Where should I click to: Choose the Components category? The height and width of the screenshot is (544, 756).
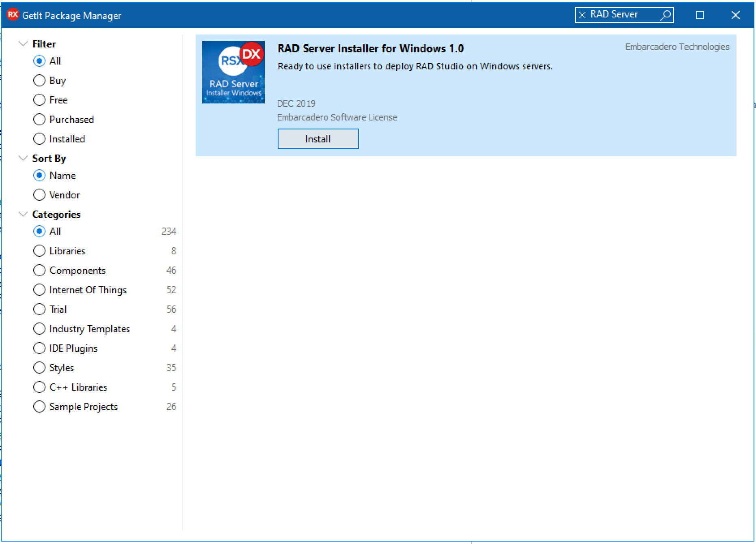pyautogui.click(x=69, y=271)
